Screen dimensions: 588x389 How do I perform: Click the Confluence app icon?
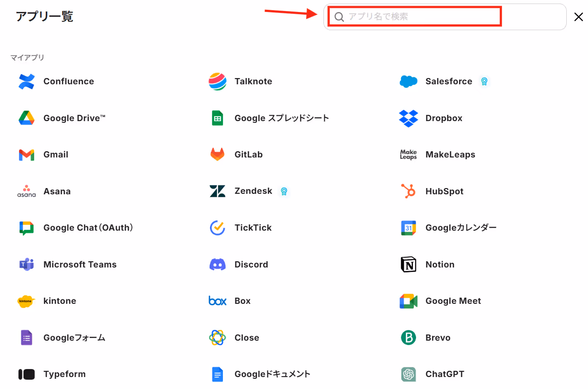click(27, 82)
